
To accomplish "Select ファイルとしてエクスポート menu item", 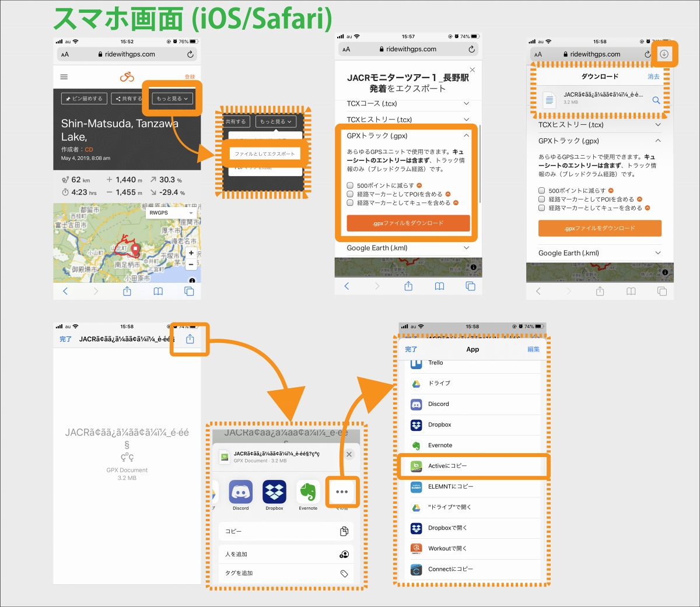I will point(265,154).
